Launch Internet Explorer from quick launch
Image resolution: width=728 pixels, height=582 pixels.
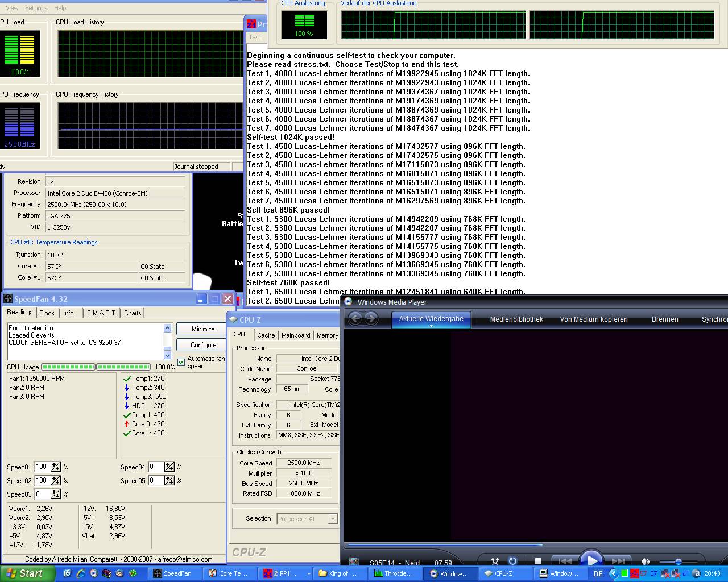coord(80,573)
